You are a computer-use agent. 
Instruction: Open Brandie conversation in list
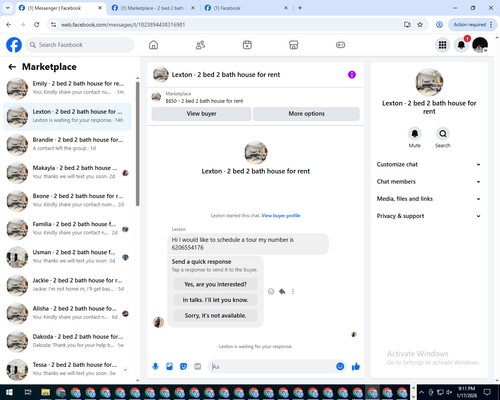[x=67, y=145]
